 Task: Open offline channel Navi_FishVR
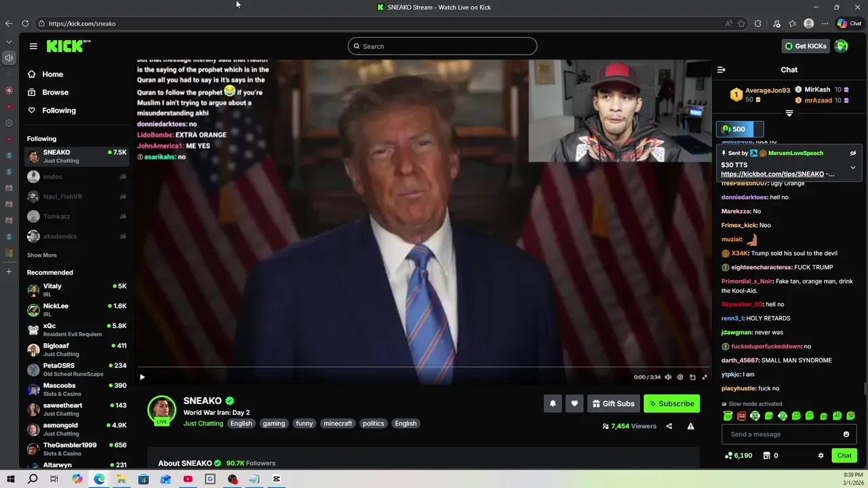[x=76, y=197]
